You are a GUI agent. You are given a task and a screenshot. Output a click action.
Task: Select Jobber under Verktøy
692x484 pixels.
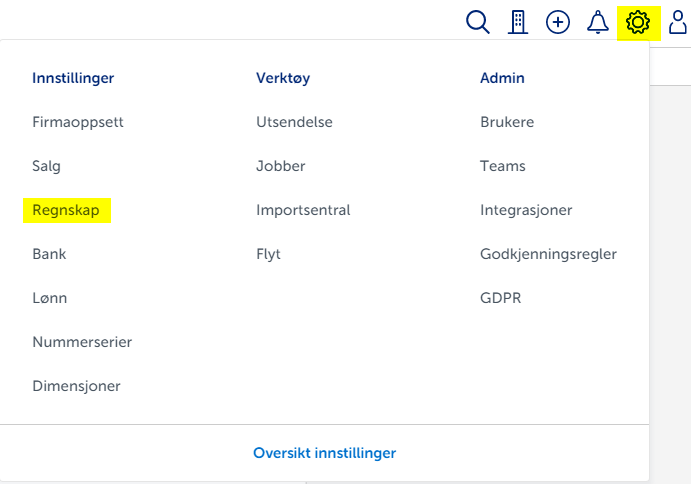point(281,166)
